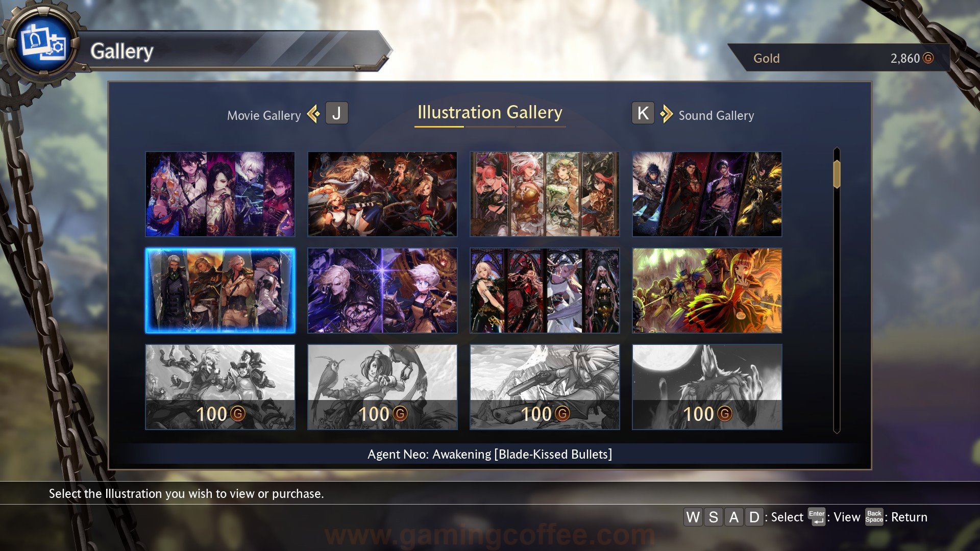The width and height of the screenshot is (980, 551).
Task: Click the Gallery photo icon emblem
Action: 43,45
